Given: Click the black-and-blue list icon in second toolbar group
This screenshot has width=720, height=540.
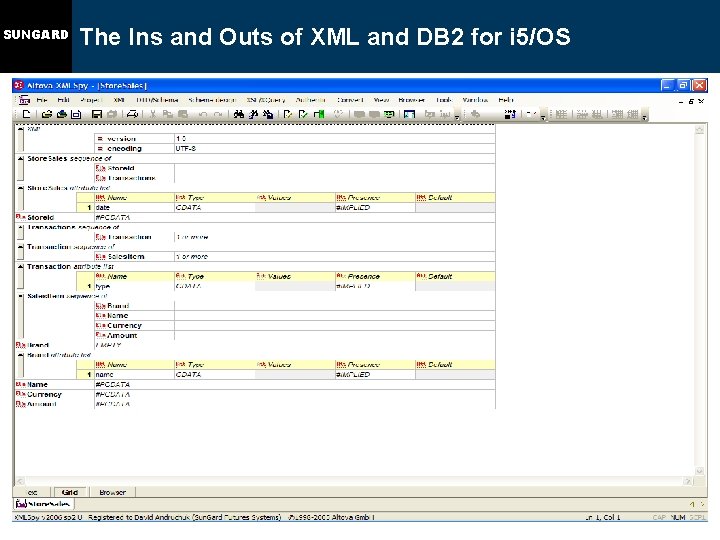Looking at the screenshot, I should (510, 114).
